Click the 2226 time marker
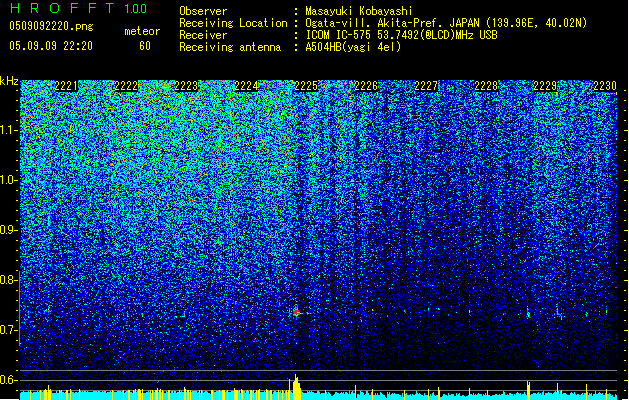629x400 pixels. point(366,86)
